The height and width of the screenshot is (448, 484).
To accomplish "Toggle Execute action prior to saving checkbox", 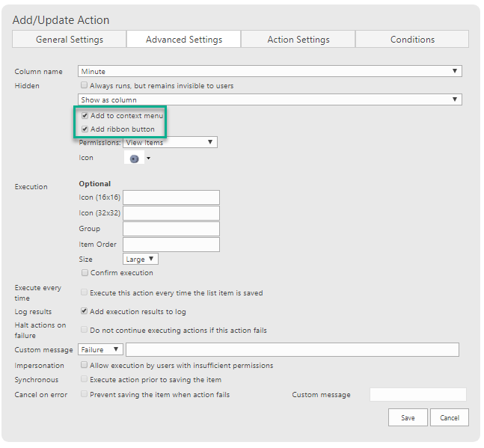I will click(x=84, y=379).
